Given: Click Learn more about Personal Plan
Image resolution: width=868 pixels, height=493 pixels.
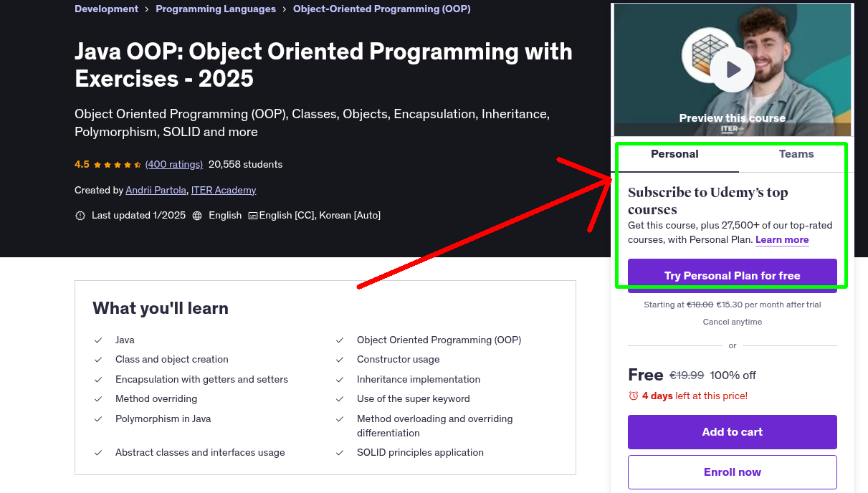Looking at the screenshot, I should (x=782, y=240).
